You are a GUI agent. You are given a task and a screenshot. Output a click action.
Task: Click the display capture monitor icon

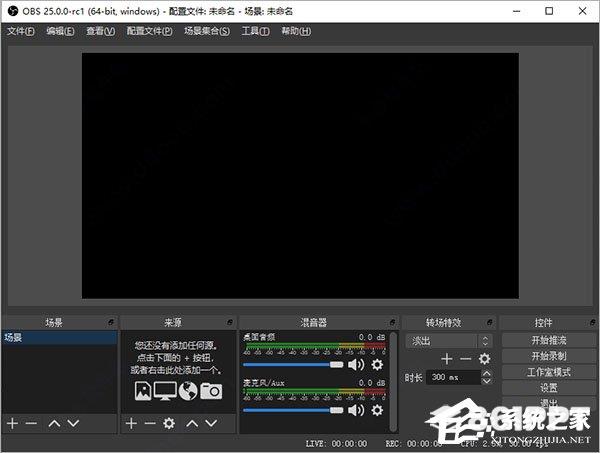click(165, 391)
